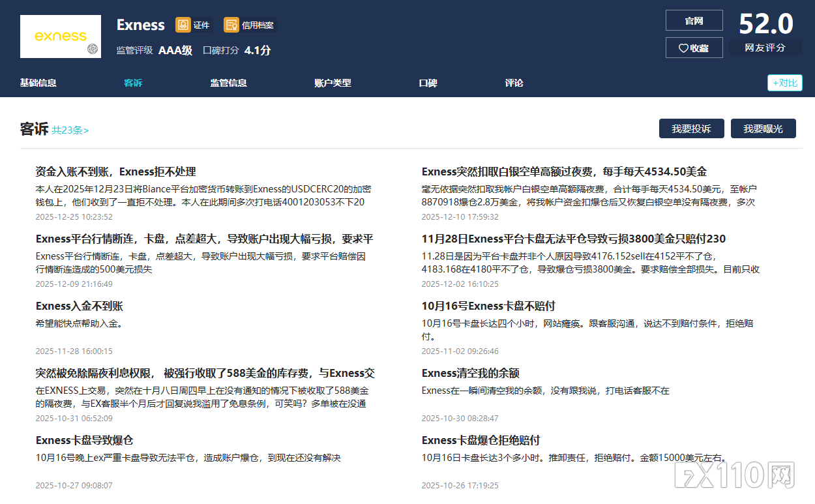Switch to the 口碑 tab
Viewport: 815px width, 504px height.
(428, 83)
